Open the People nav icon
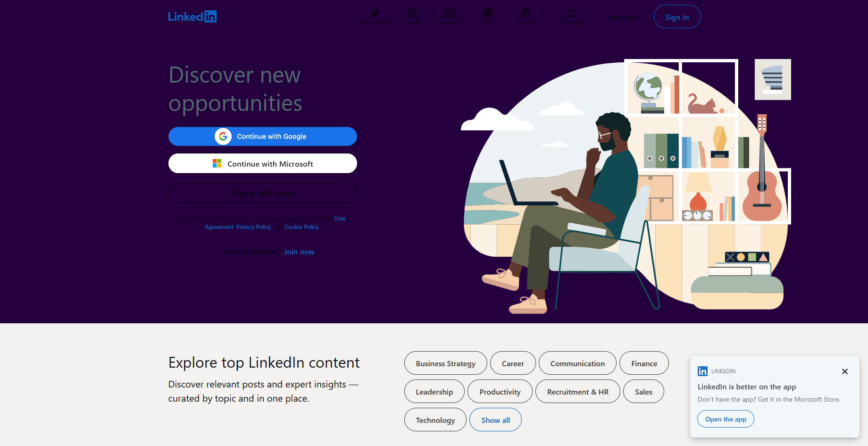The height and width of the screenshot is (446, 868). [x=412, y=12]
